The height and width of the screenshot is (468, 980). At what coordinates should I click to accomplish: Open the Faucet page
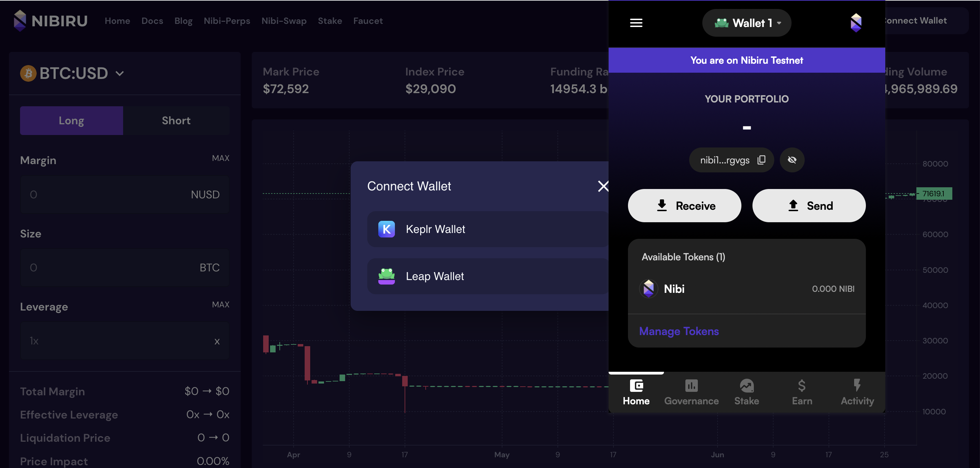click(368, 21)
